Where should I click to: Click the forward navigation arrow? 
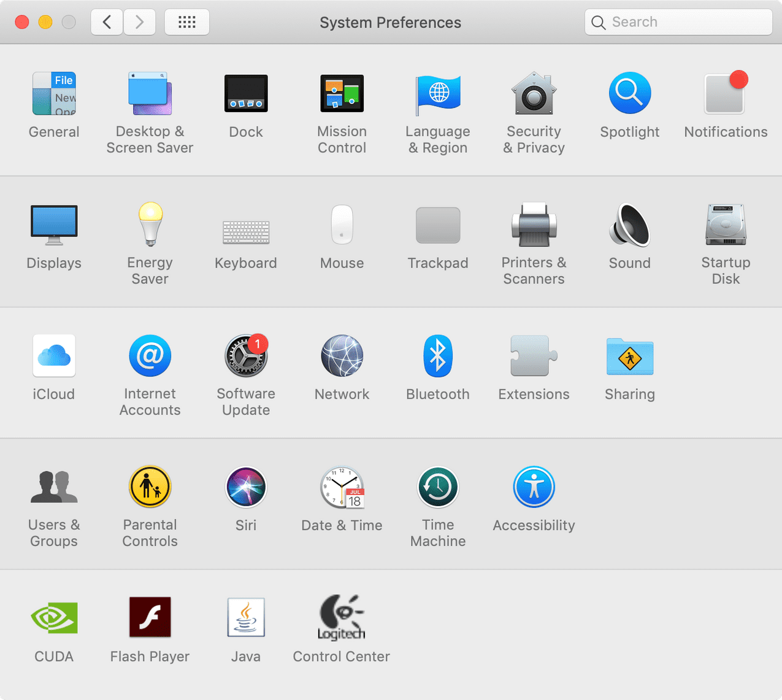pos(139,22)
